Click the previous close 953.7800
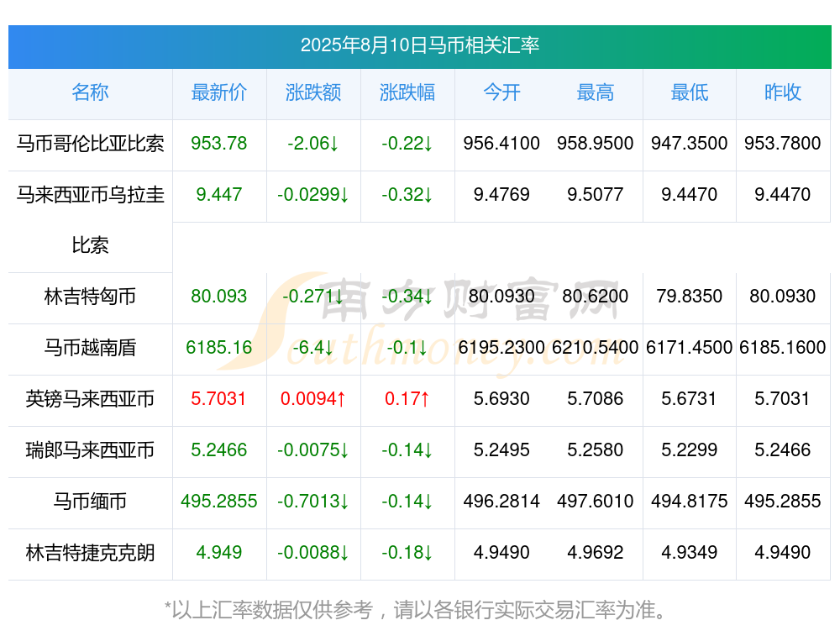The width and height of the screenshot is (840, 636). (x=783, y=144)
